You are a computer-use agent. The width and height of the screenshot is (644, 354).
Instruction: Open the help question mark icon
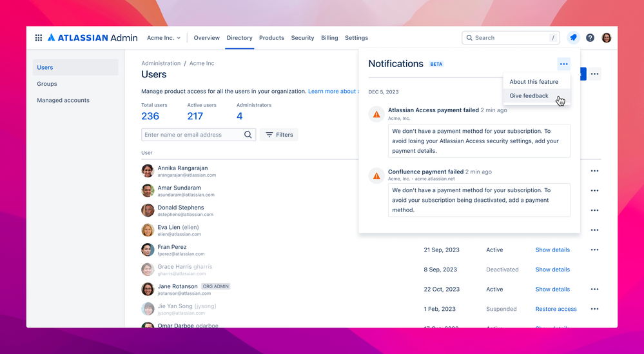click(590, 38)
